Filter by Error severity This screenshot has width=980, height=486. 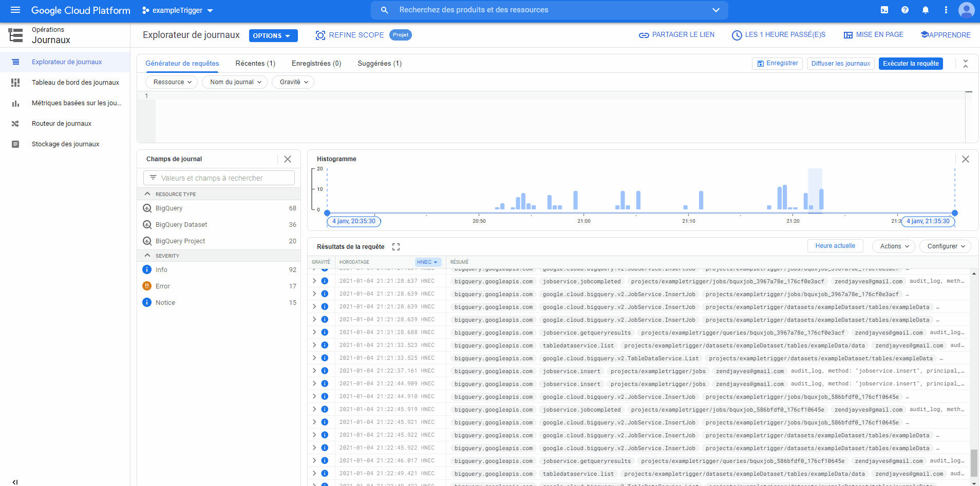point(219,286)
